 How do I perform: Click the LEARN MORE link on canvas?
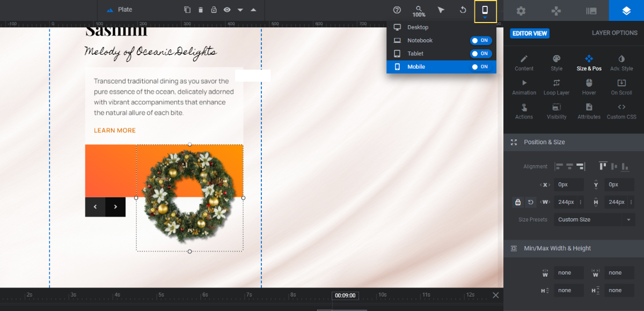[115, 130]
